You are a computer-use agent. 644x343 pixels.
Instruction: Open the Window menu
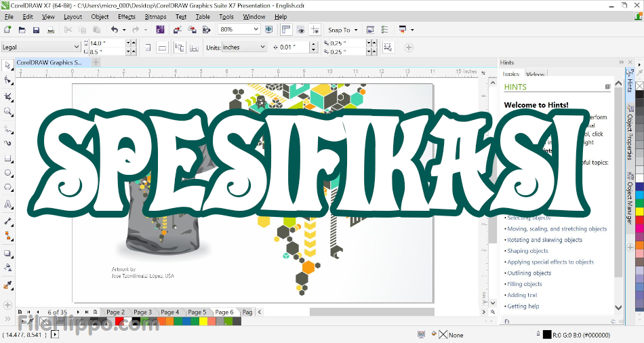pos(254,17)
